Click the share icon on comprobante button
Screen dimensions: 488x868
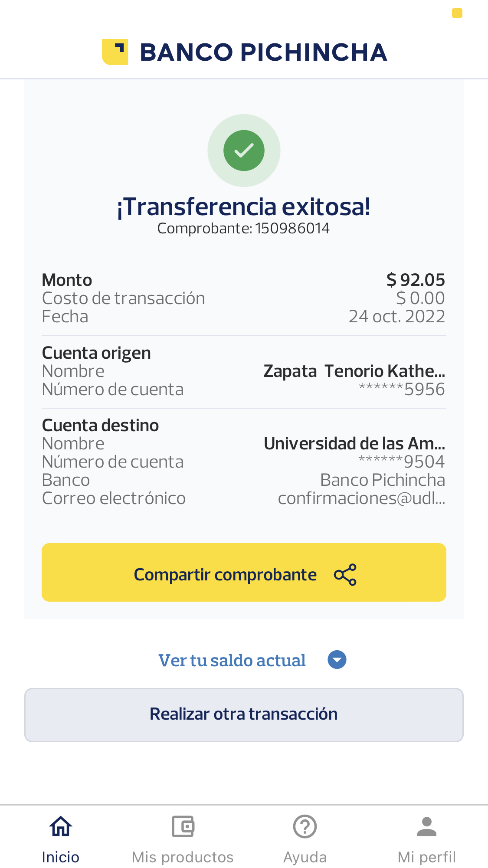tap(345, 575)
